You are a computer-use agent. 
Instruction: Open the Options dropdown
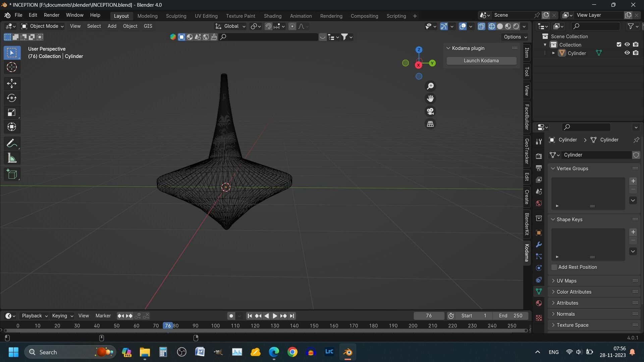click(x=515, y=37)
